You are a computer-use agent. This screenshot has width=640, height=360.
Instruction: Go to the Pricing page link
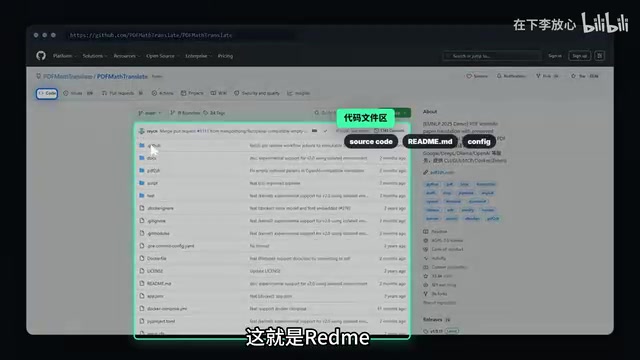point(225,56)
